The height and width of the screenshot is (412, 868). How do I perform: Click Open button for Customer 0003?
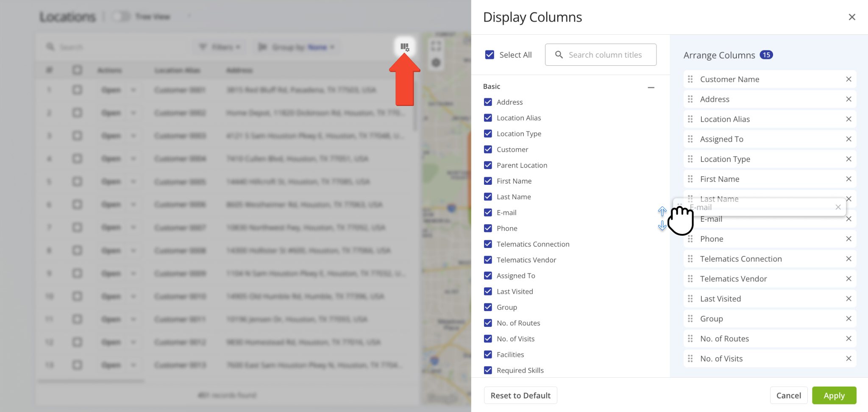coord(111,136)
